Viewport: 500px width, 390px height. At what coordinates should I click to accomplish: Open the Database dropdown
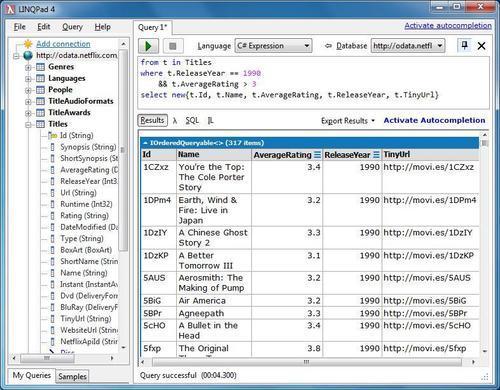(408, 46)
